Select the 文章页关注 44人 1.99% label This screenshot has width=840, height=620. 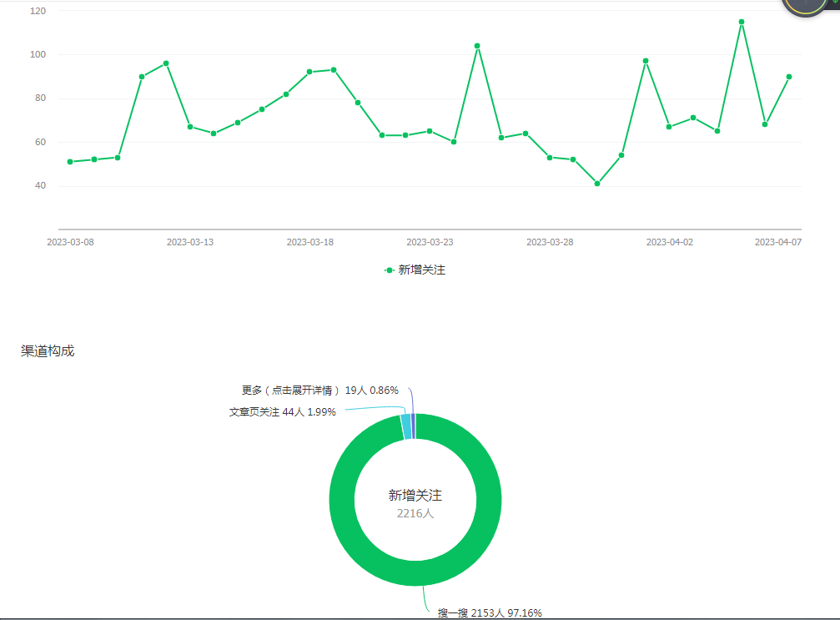pyautogui.click(x=282, y=412)
